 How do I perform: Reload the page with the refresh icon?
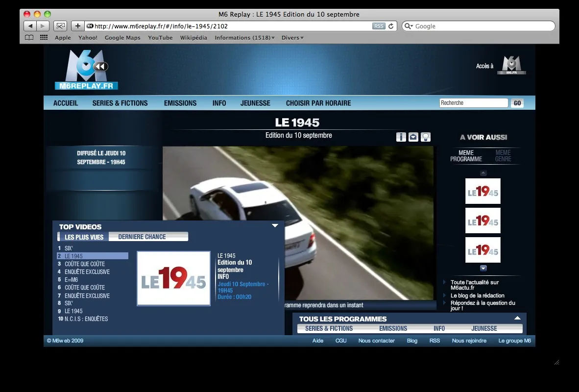[x=391, y=26]
